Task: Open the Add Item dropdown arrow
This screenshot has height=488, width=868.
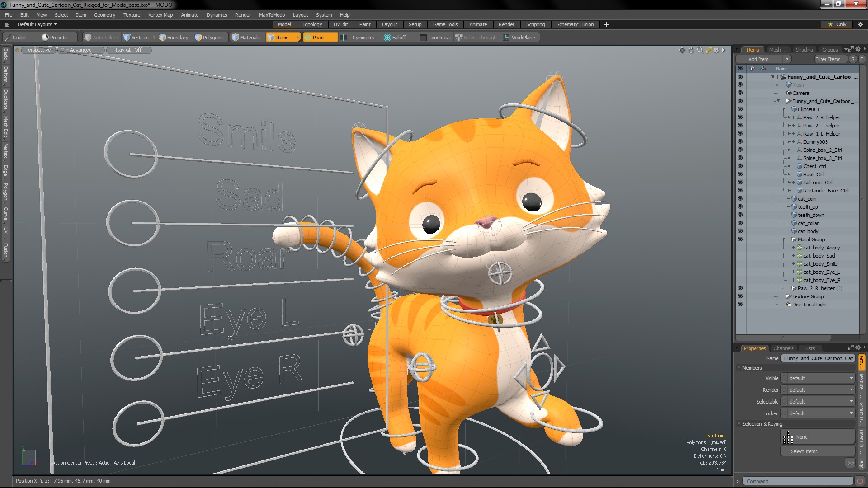Action: (787, 59)
